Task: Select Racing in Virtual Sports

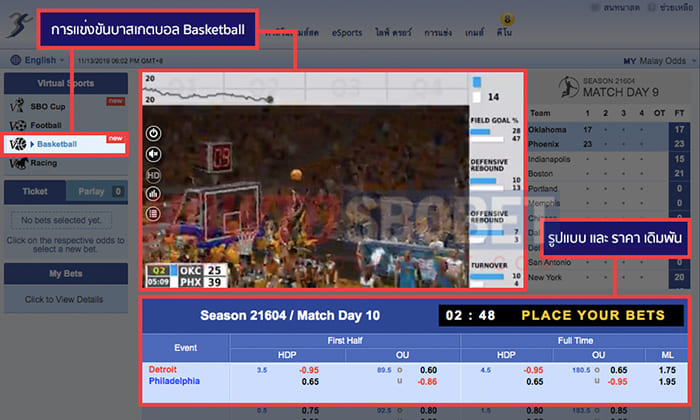Action: (x=43, y=163)
